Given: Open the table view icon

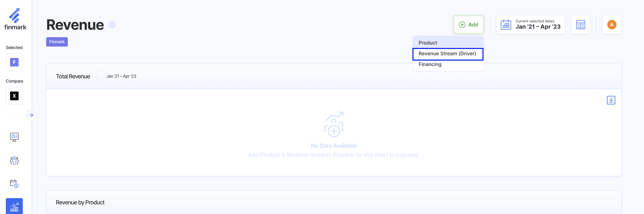Looking at the screenshot, I should 580,25.
